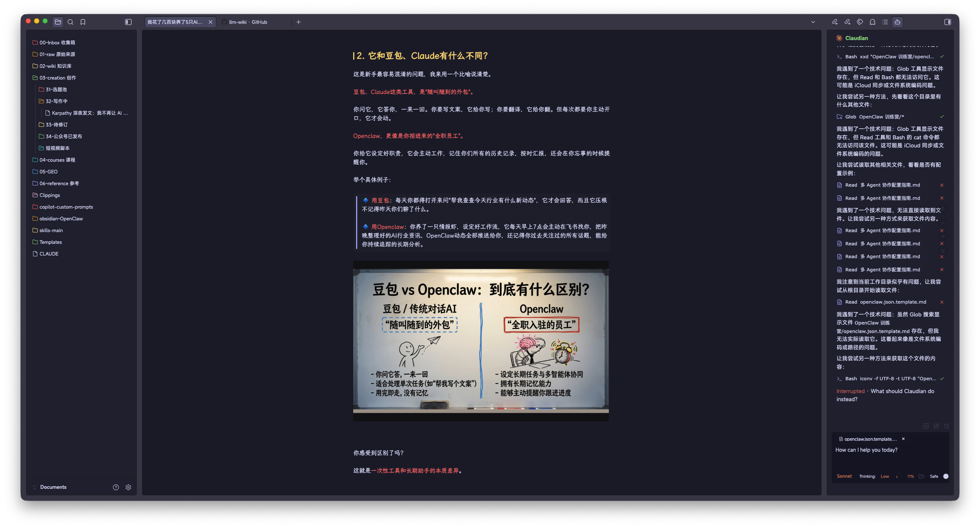Viewport: 980px width, 528px height.
Task: Click the 2. 它和豆包、Claude有什么不同 heading
Action: point(422,56)
